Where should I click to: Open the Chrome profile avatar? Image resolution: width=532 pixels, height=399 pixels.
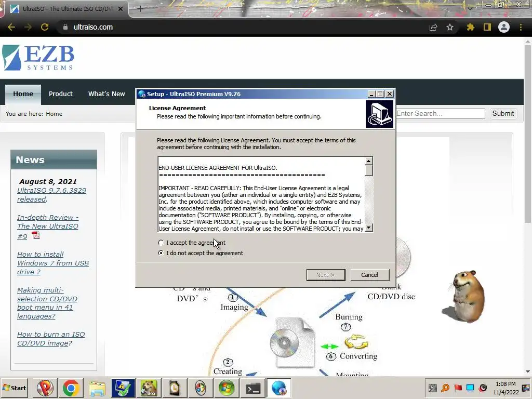tap(504, 27)
